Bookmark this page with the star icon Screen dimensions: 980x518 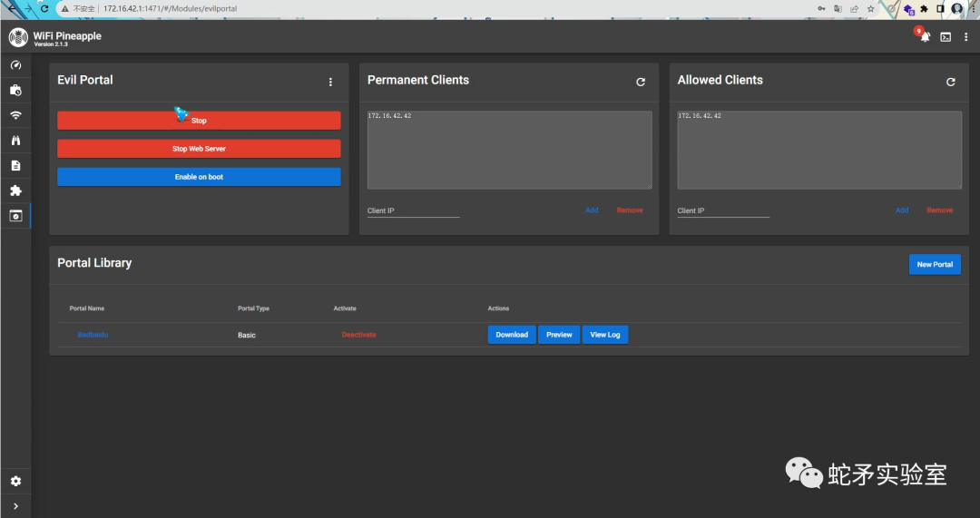(870, 9)
